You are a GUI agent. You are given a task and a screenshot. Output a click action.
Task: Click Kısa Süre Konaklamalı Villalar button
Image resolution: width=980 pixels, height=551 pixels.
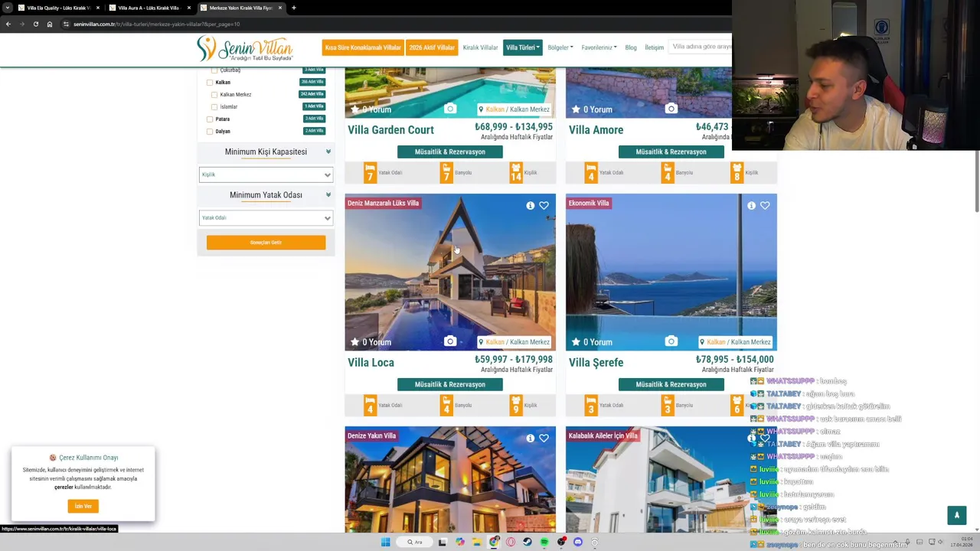coord(363,47)
